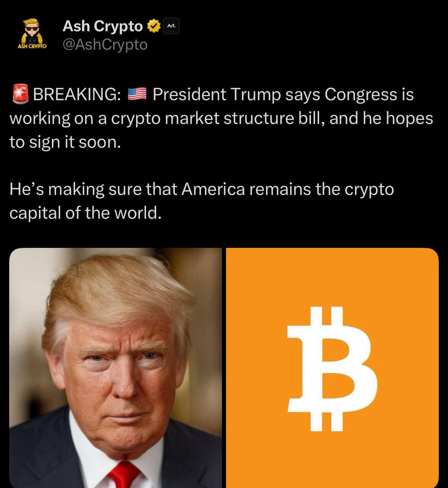Image resolution: width=448 pixels, height=488 pixels.
Task: Click the word "BREAKING:" in the tweet
Action: click(x=77, y=94)
